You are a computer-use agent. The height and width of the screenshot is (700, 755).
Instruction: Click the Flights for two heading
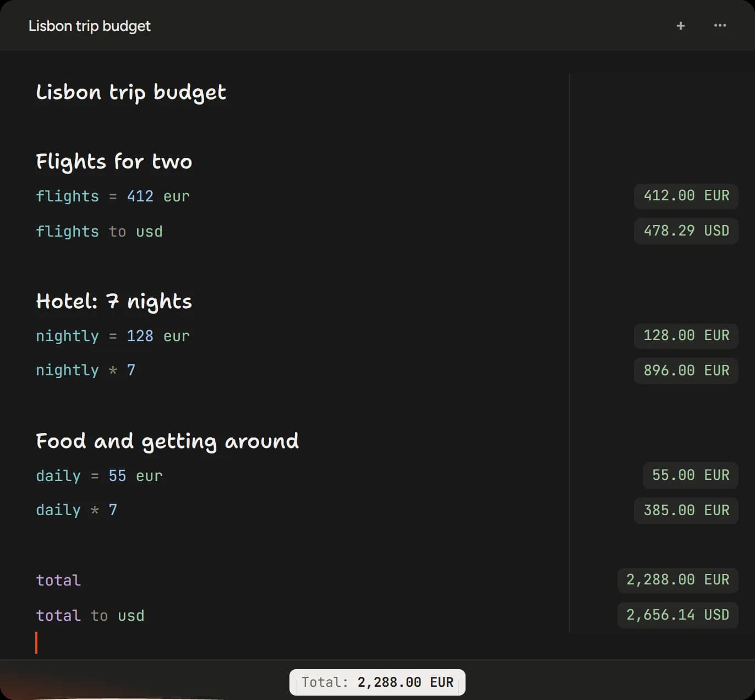[x=114, y=162]
